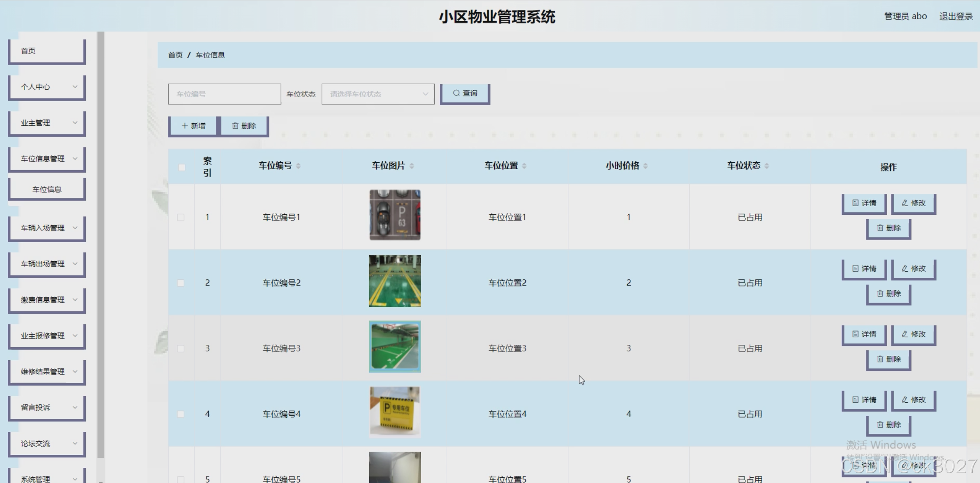Check the checkbox for row 2
This screenshot has height=483, width=980.
(x=181, y=283)
